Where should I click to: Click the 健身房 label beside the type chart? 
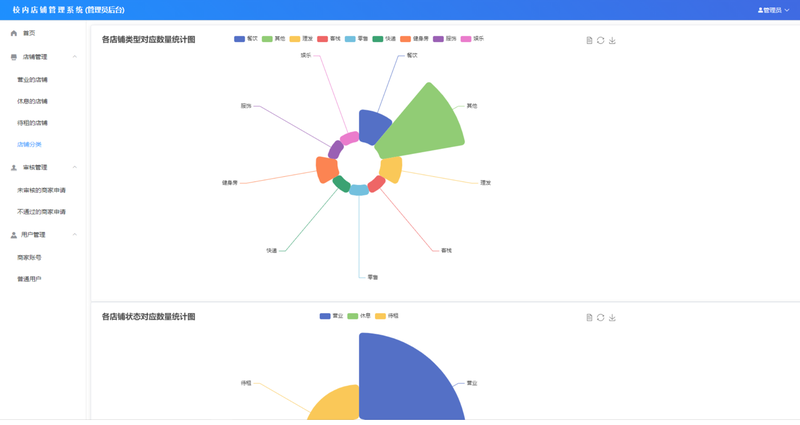pyautogui.click(x=230, y=183)
